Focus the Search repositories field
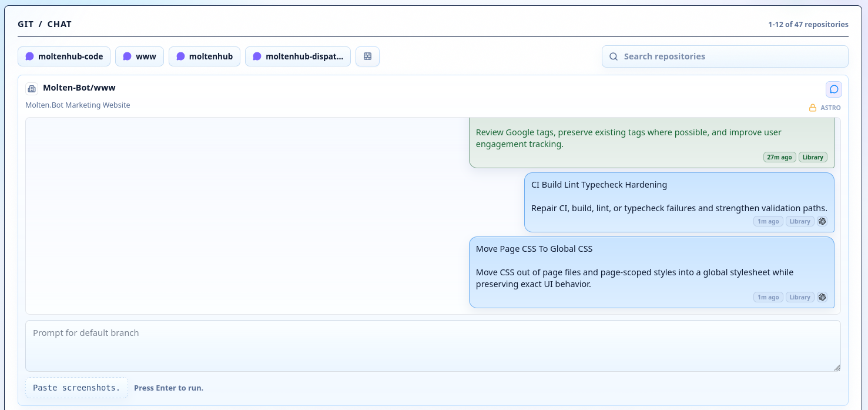Viewport: 868px width, 410px height. click(725, 56)
